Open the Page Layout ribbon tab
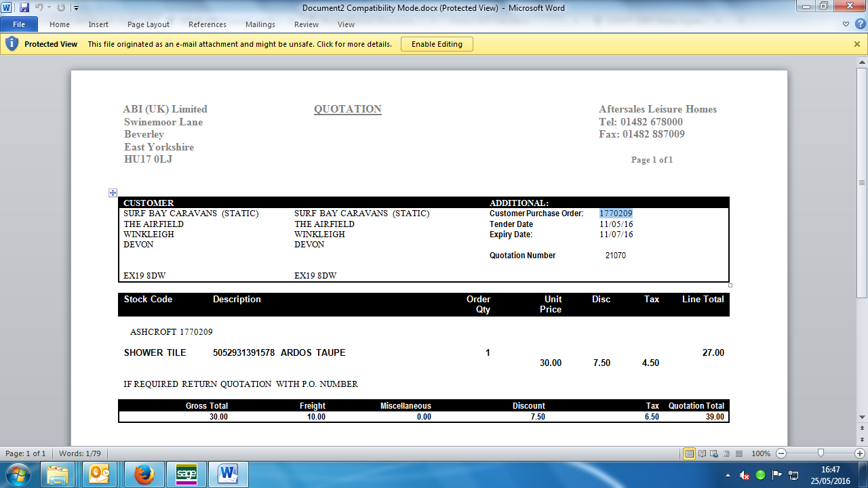 coord(149,24)
